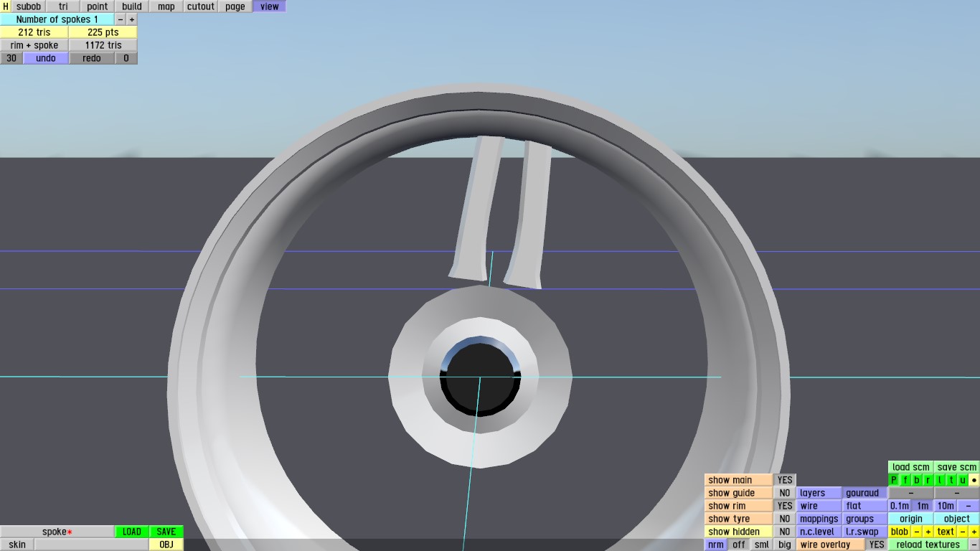Decrease number of spokes with minus
The width and height of the screenshot is (980, 551).
tap(121, 19)
